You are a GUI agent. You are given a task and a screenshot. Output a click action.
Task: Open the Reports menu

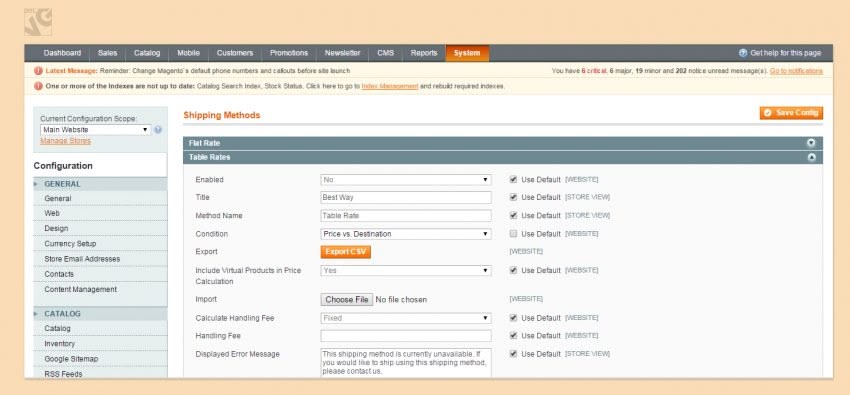[424, 53]
